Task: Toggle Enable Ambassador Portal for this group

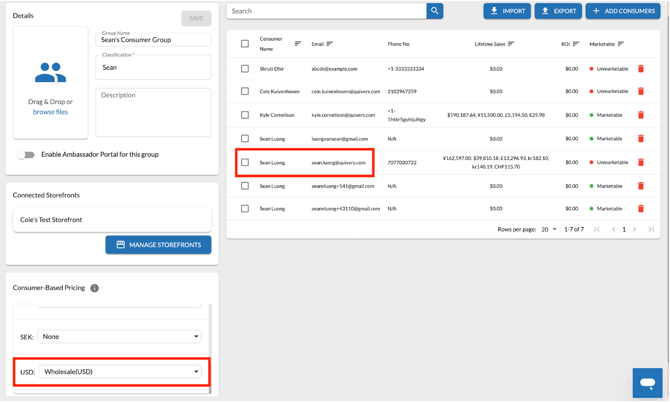Action: point(26,155)
